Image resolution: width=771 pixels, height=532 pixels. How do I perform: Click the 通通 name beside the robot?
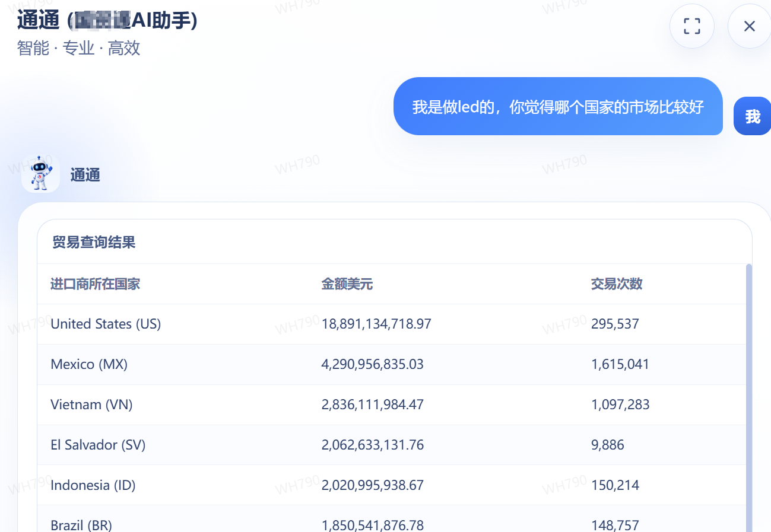coord(85,175)
